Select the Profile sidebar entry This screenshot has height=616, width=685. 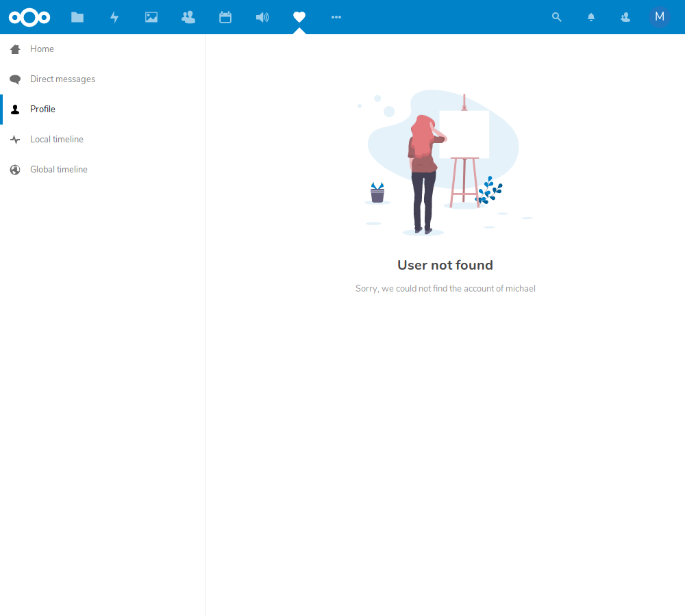102,109
